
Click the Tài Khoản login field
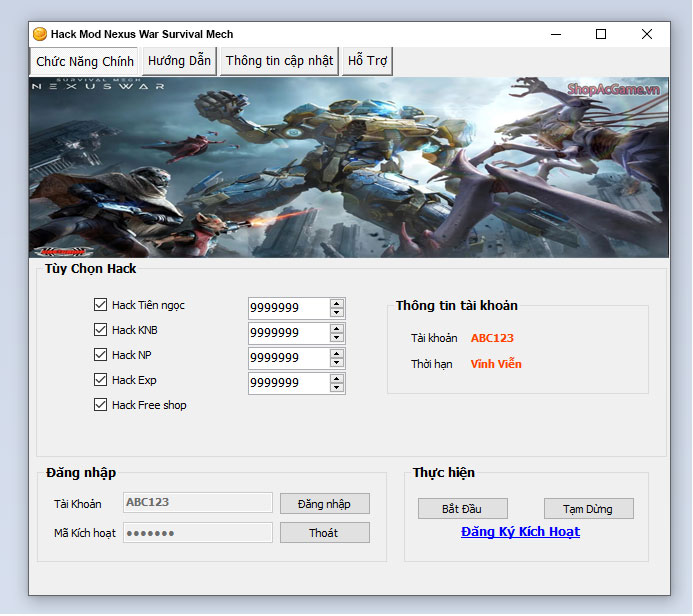198,502
